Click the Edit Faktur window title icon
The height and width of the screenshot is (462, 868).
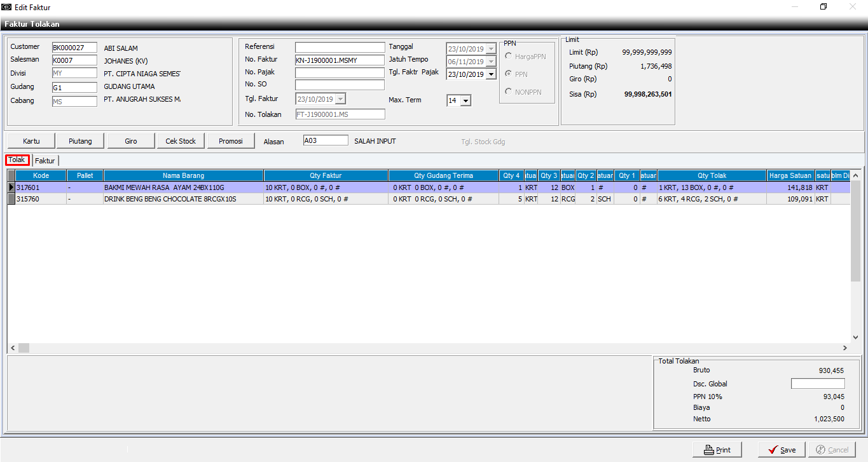tap(7, 7)
